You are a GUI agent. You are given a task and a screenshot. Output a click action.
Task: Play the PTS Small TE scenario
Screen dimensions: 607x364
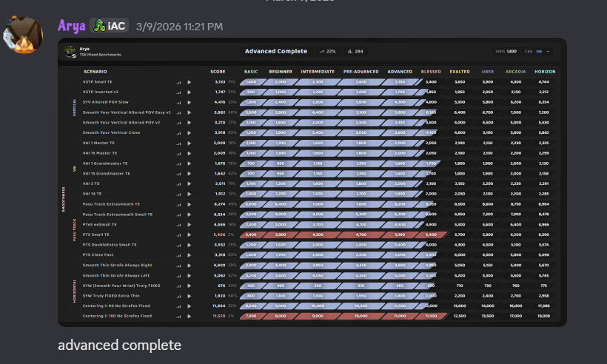[x=190, y=235]
